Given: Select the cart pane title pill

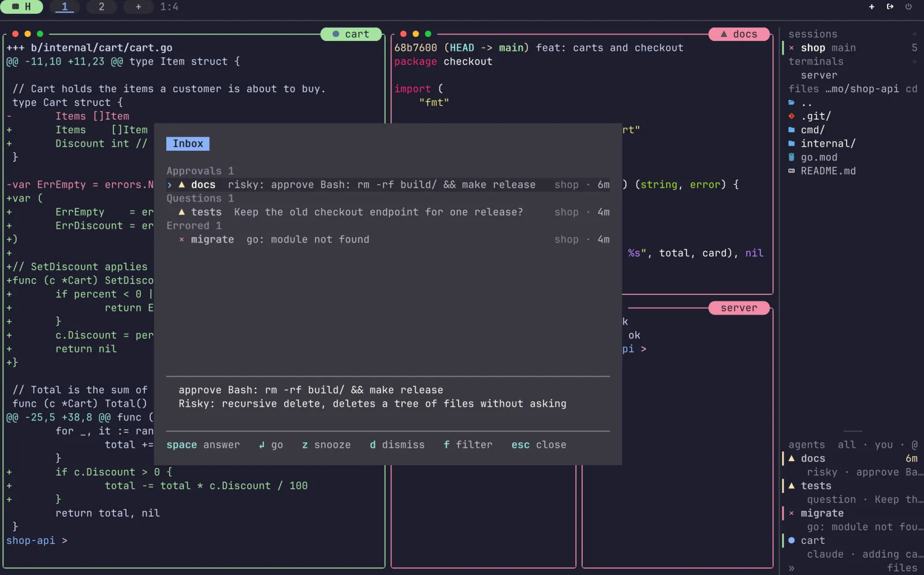Looking at the screenshot, I should pos(351,34).
